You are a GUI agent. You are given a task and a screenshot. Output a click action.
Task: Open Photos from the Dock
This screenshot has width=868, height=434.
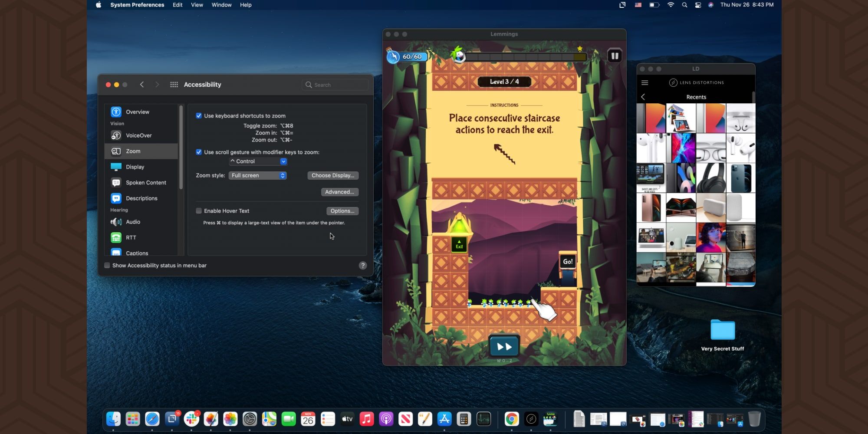click(230, 419)
